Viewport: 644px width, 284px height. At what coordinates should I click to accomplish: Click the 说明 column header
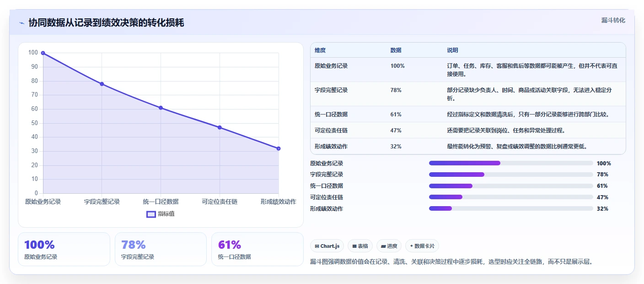(452, 50)
